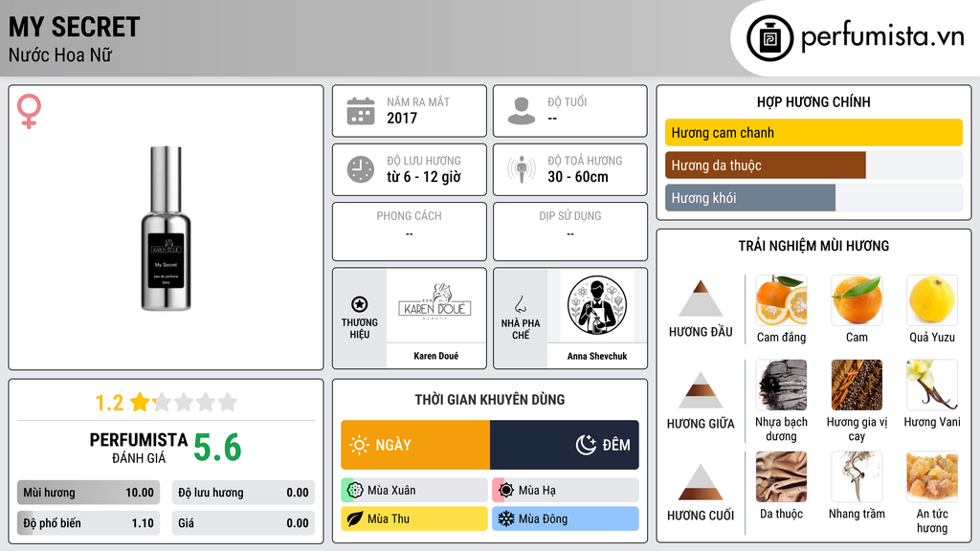Image resolution: width=980 pixels, height=551 pixels.
Task: Open the Cam đắng note image
Action: tap(781, 300)
